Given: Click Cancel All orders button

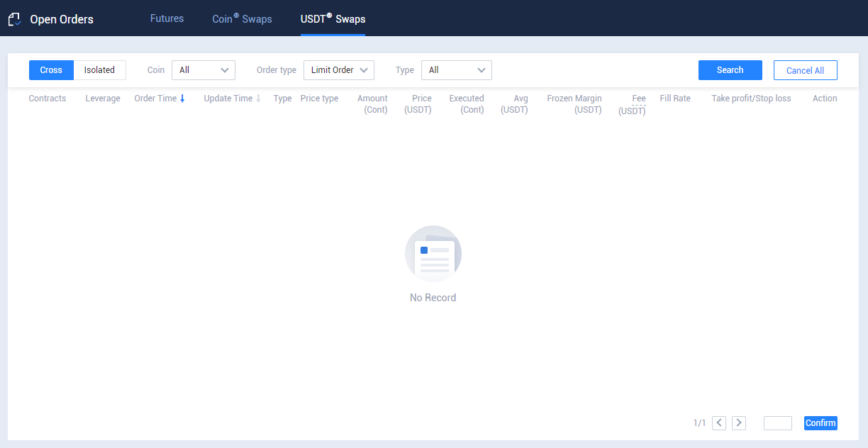Looking at the screenshot, I should [x=805, y=70].
